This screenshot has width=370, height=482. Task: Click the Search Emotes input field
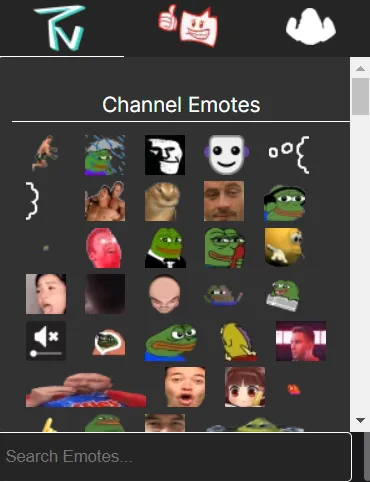[x=176, y=456]
